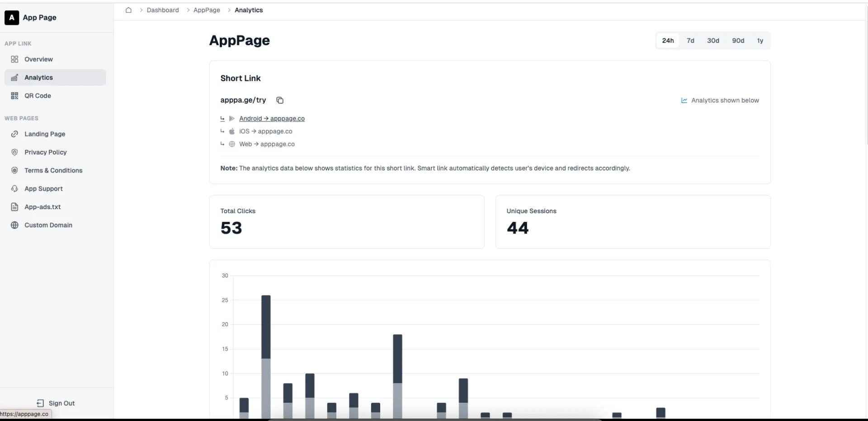
Task: Click the Landing Page link icon
Action: click(14, 134)
